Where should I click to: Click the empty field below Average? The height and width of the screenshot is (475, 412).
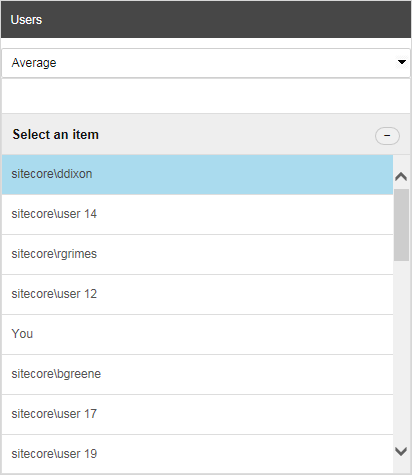pyautogui.click(x=206, y=96)
